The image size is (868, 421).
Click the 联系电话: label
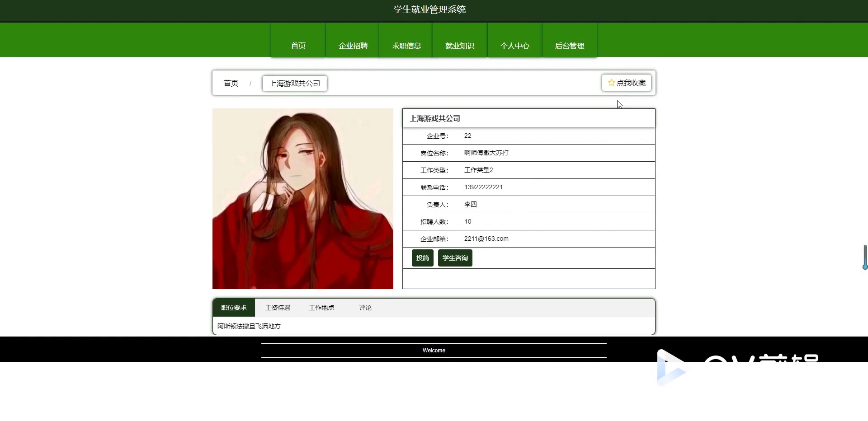tap(434, 187)
